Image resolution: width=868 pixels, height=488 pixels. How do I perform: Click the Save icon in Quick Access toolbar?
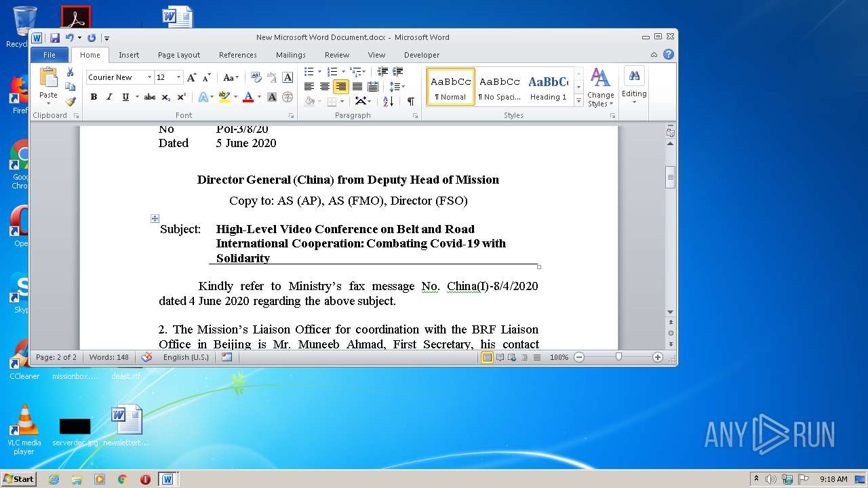(x=55, y=38)
